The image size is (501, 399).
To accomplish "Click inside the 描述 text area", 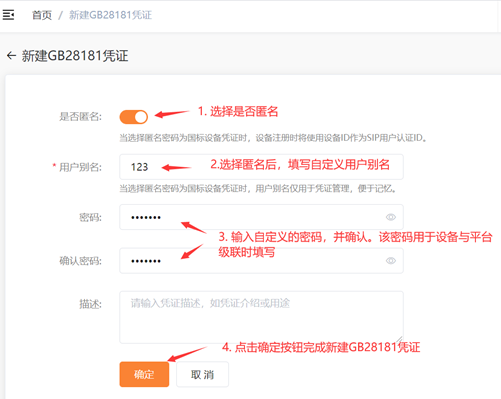I will pyautogui.click(x=261, y=317).
